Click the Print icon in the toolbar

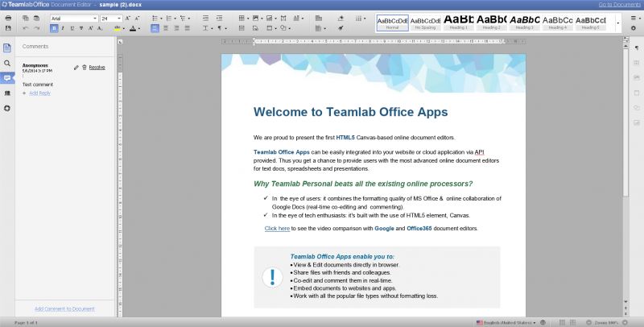[x=8, y=19]
